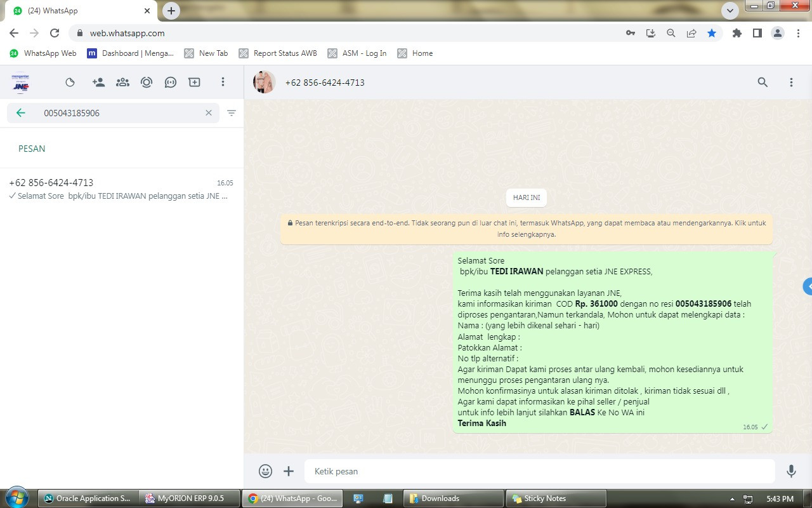Image resolution: width=812 pixels, height=508 pixels.
Task: Open New Tab bookmark
Action: point(206,53)
